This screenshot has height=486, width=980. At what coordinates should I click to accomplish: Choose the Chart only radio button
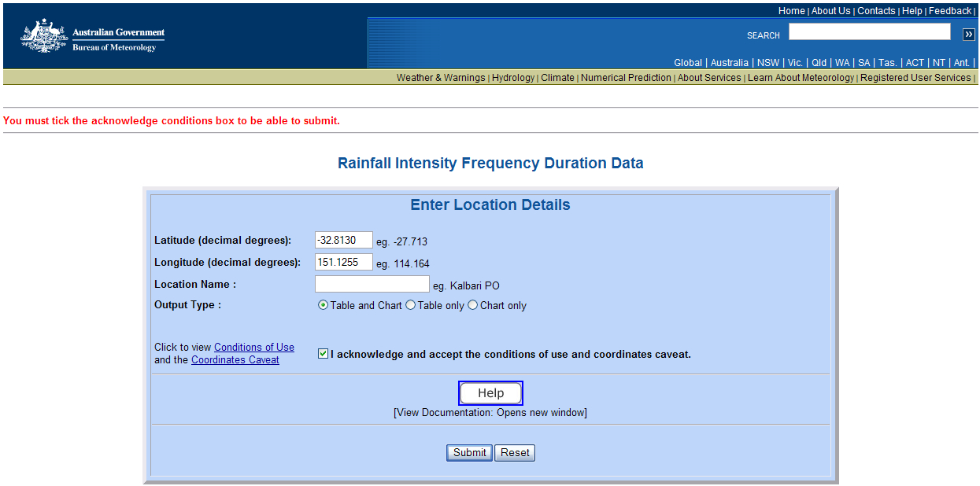tap(472, 306)
